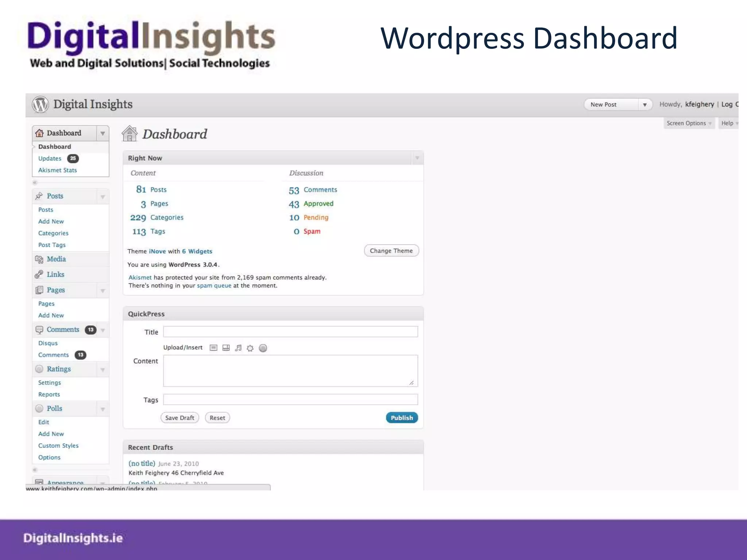Open Categories in Posts submenu
This screenshot has height=560, width=747.
tap(53, 233)
